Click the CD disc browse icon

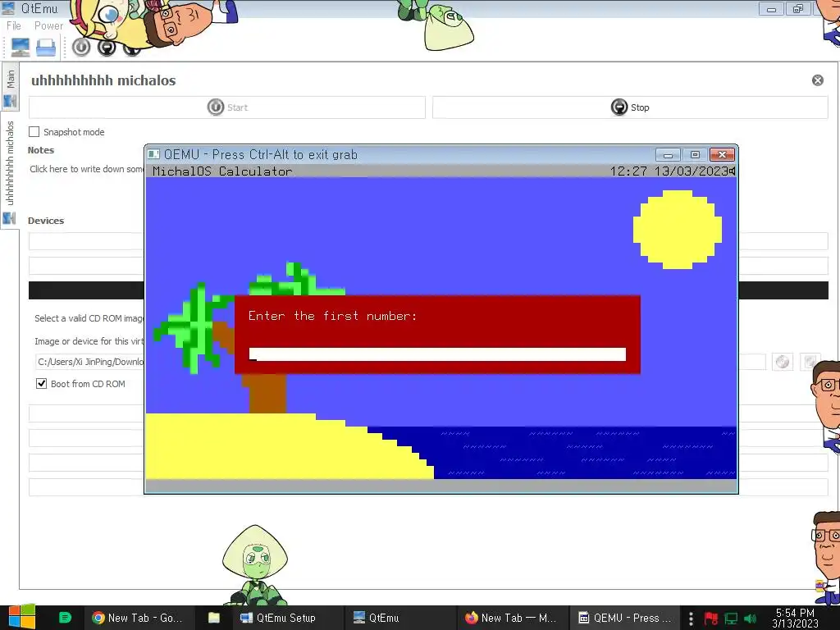click(782, 362)
